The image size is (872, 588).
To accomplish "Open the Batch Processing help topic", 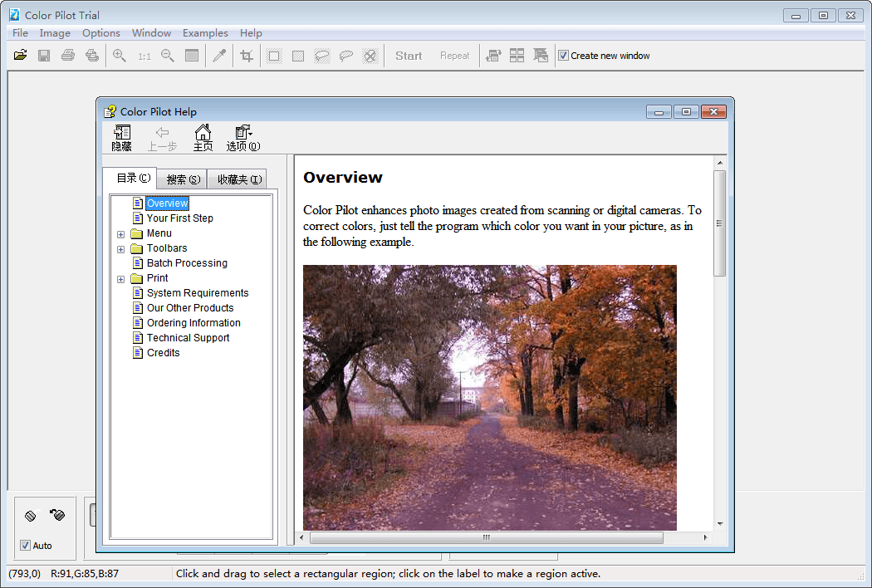I will point(187,263).
